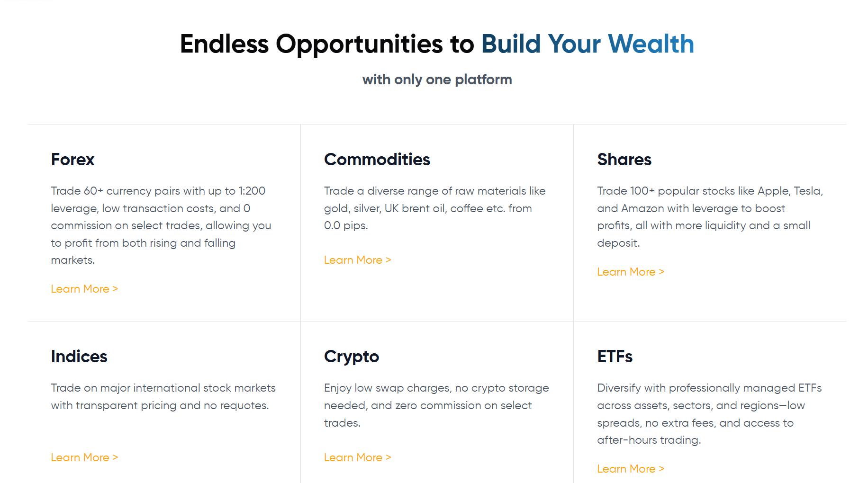Image resolution: width=868 pixels, height=483 pixels.
Task: Open Learn More link under Indices
Action: (x=84, y=457)
